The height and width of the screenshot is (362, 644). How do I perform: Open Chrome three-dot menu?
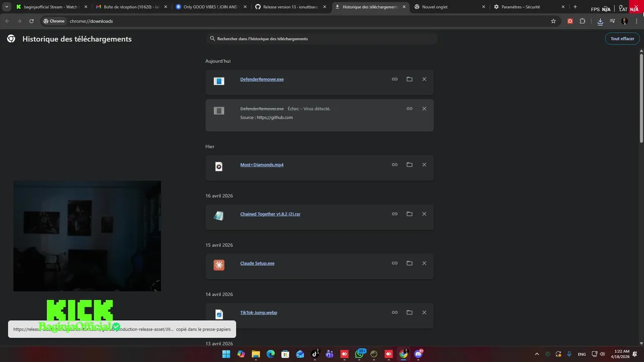(637, 21)
